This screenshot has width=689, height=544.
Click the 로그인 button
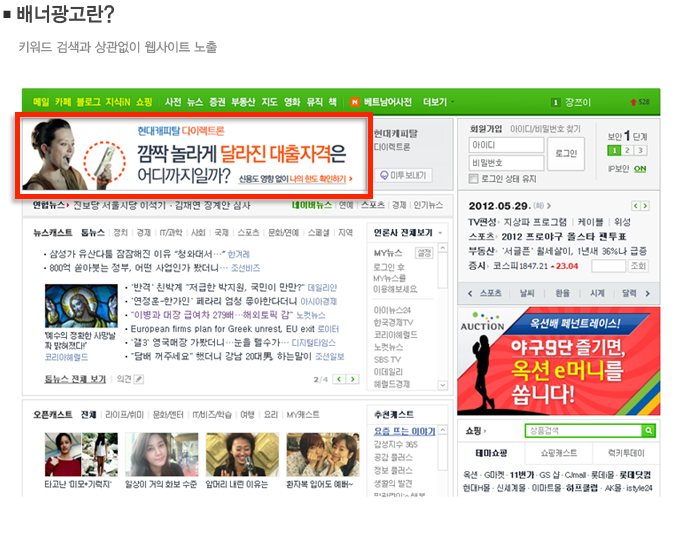pos(566,154)
